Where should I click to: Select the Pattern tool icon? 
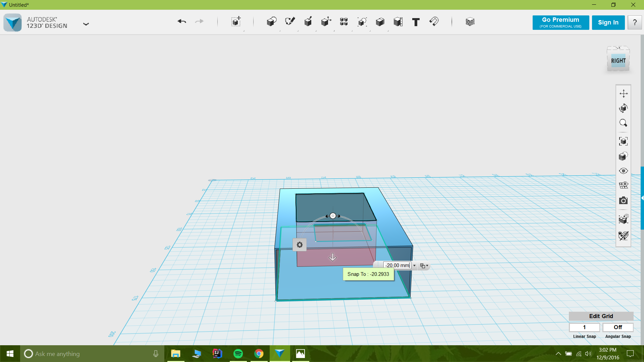(x=344, y=21)
